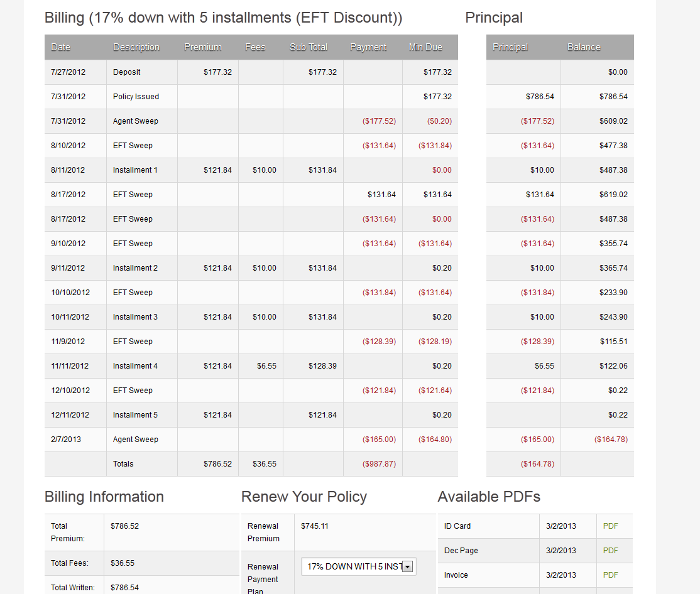Select the Deposit description cell
Screen dimensions: 700x594
coord(127,72)
